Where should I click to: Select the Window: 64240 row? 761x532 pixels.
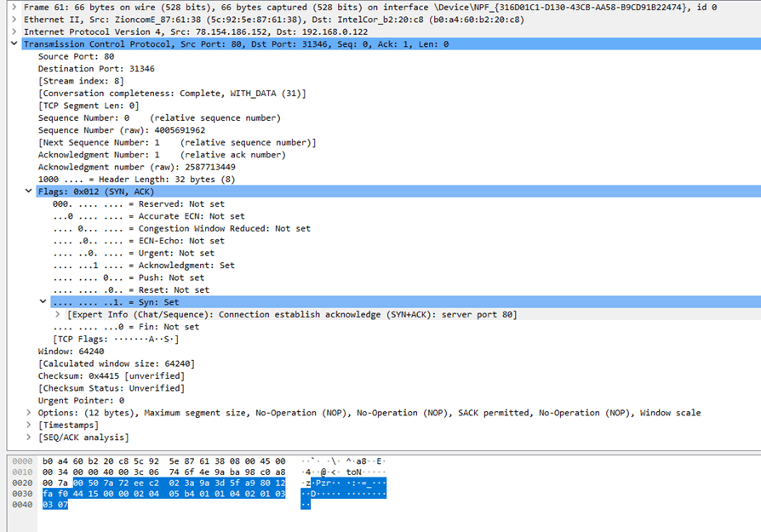[71, 351]
